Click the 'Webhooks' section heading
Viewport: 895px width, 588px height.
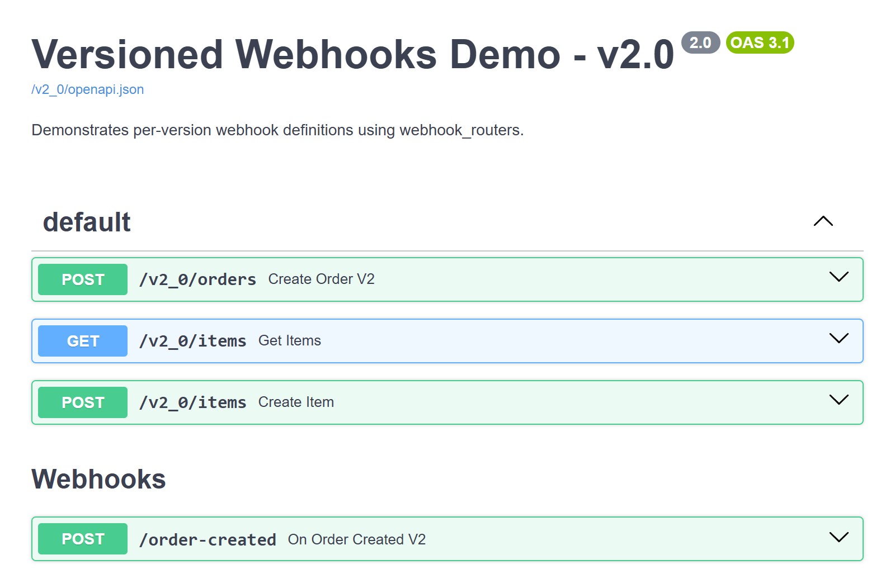[x=98, y=479]
